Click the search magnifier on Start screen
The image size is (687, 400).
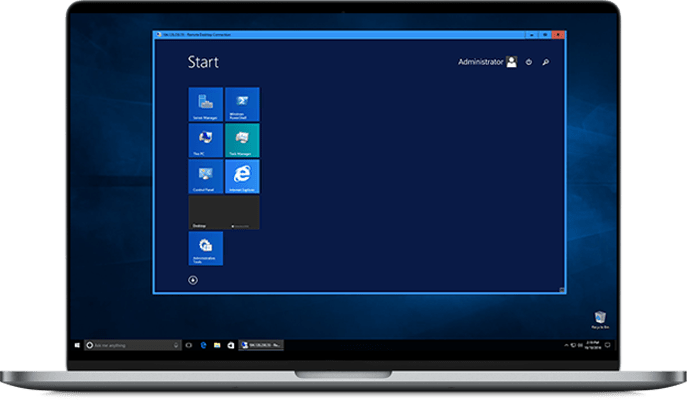pos(545,62)
